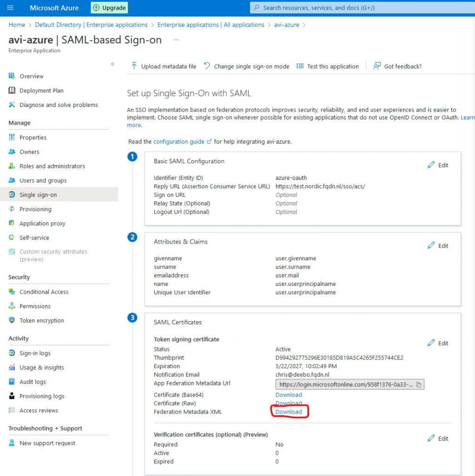Go to Home breadcrumb

click(x=17, y=25)
